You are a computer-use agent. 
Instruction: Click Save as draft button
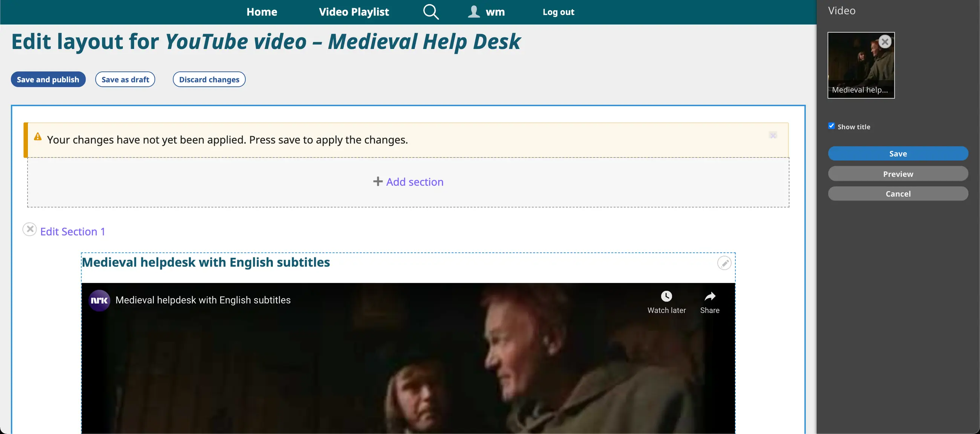[x=125, y=79]
